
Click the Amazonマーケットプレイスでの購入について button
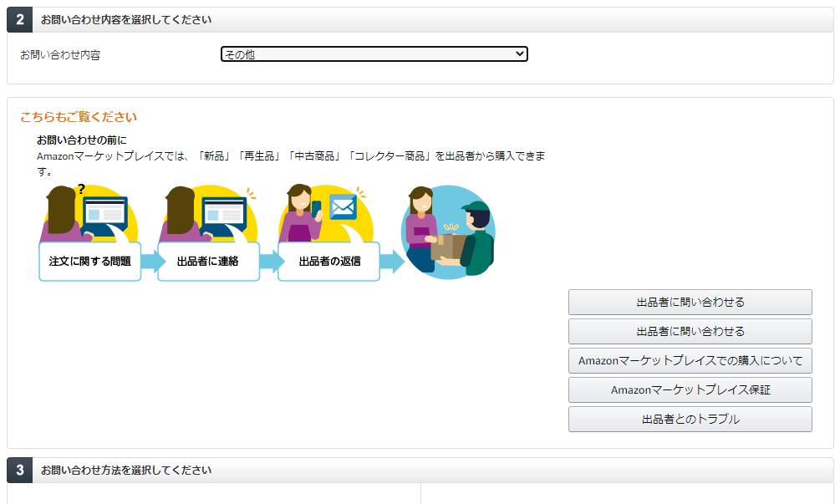[690, 361]
